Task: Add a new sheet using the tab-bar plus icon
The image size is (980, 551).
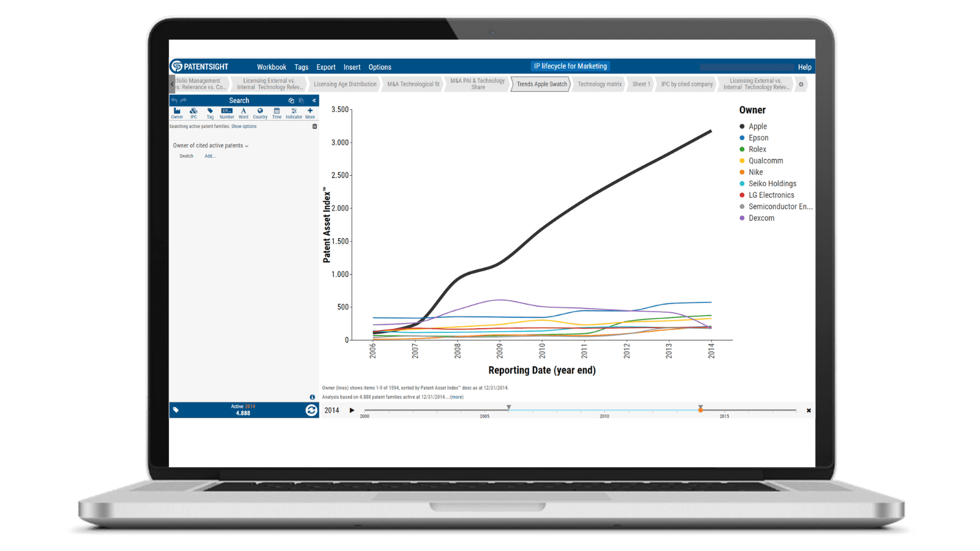Action: (801, 84)
